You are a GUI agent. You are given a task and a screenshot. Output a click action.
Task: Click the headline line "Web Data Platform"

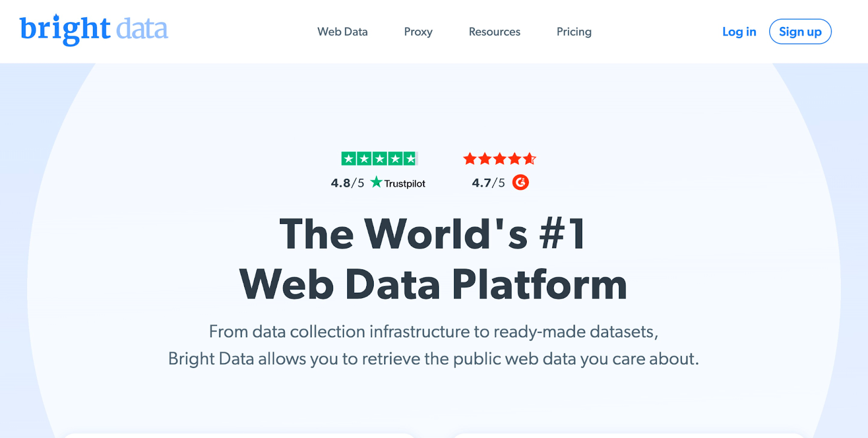tap(433, 284)
